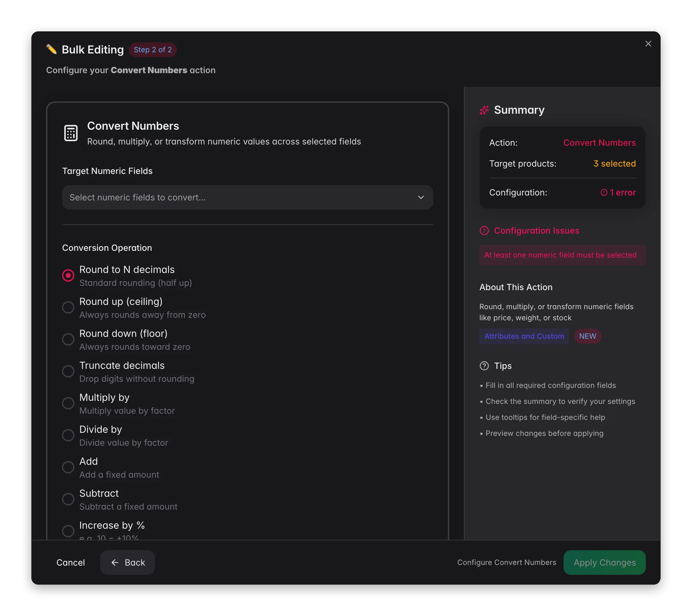This screenshot has width=692, height=616.
Task: Close the Bulk Editing dialog
Action: point(648,44)
